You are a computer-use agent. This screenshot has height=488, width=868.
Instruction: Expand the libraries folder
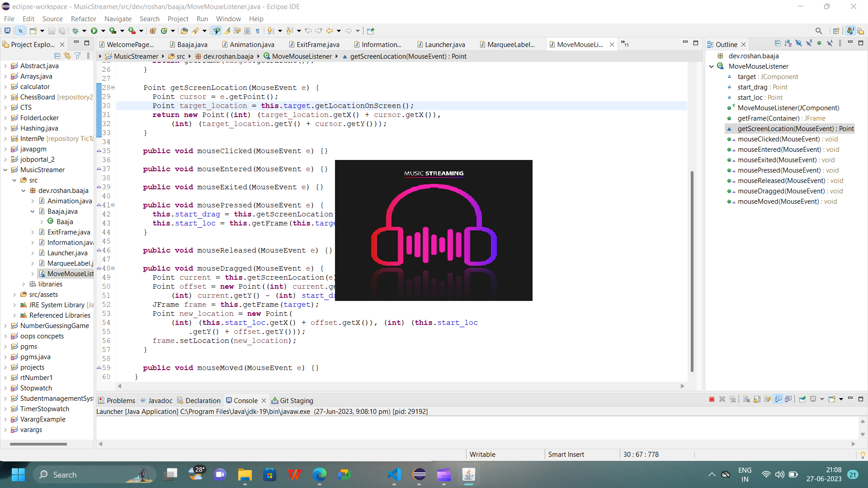(24, 284)
